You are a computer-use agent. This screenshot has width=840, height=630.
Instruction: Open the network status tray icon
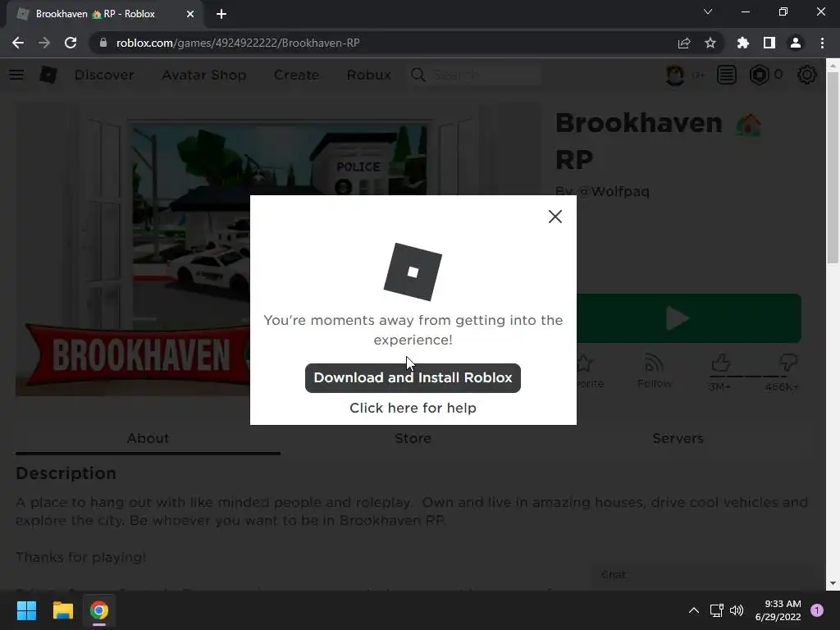(716, 610)
